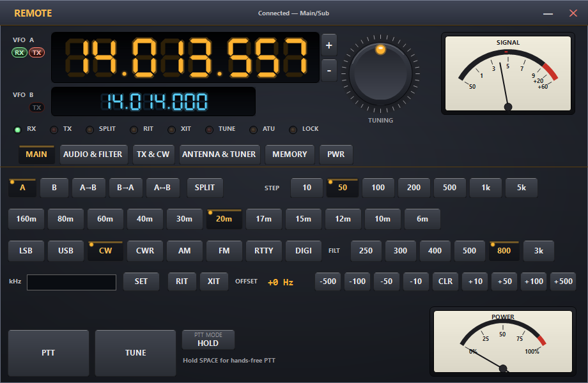Viewport: 588px width, 383px height.
Task: Clear offset with CLR button
Action: click(x=445, y=282)
